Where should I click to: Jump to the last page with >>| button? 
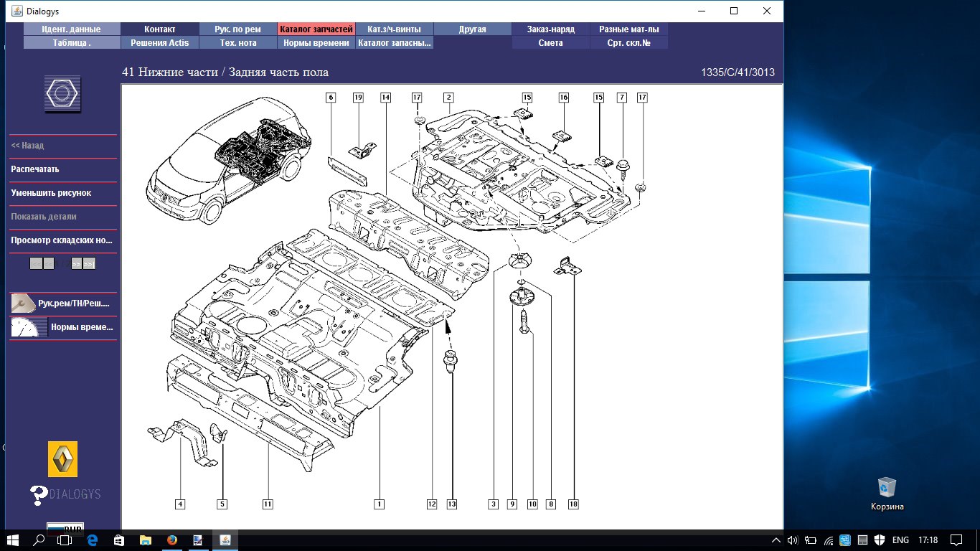90,263
